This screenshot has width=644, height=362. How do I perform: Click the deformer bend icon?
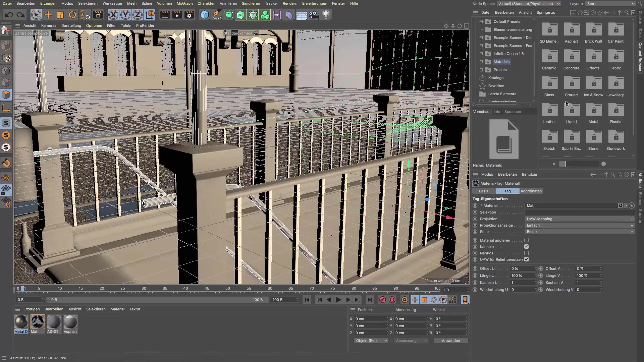pos(289,15)
